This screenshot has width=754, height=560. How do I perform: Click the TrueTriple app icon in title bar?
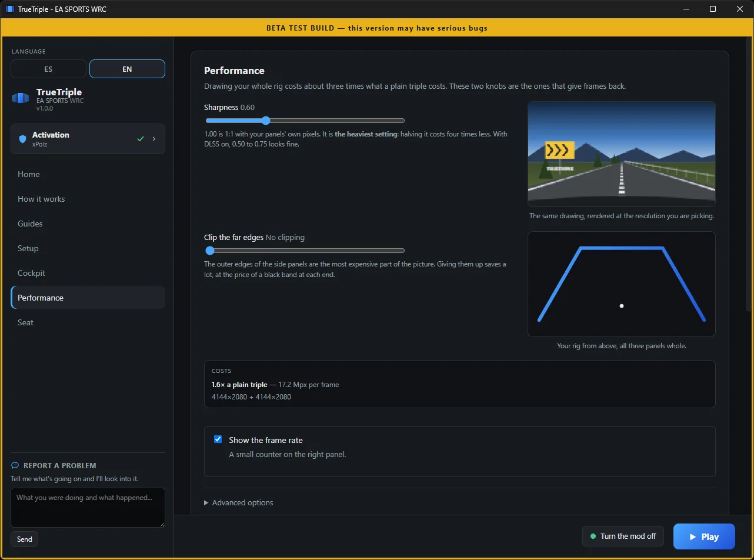pos(9,9)
